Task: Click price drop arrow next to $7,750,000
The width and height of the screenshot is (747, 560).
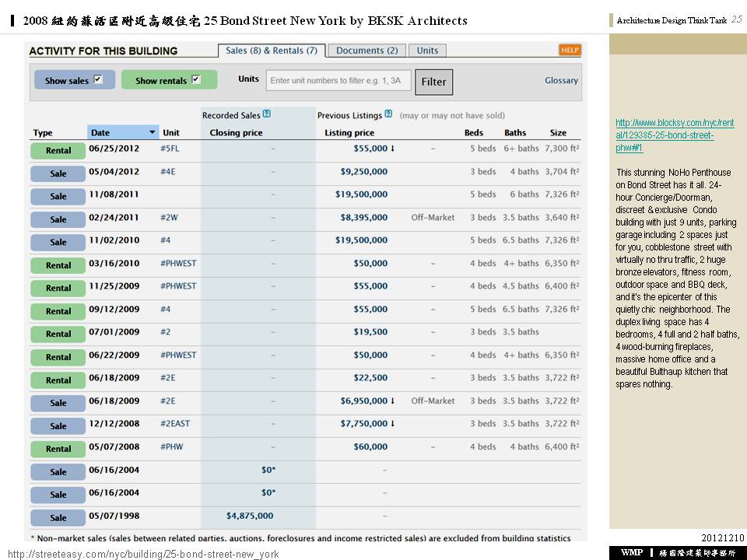Action: (x=392, y=424)
